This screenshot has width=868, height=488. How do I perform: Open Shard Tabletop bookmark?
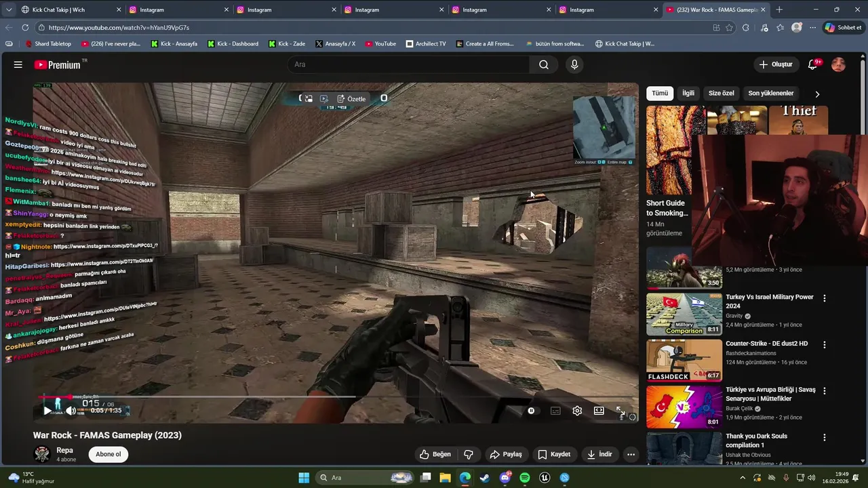pyautogui.click(x=47, y=44)
